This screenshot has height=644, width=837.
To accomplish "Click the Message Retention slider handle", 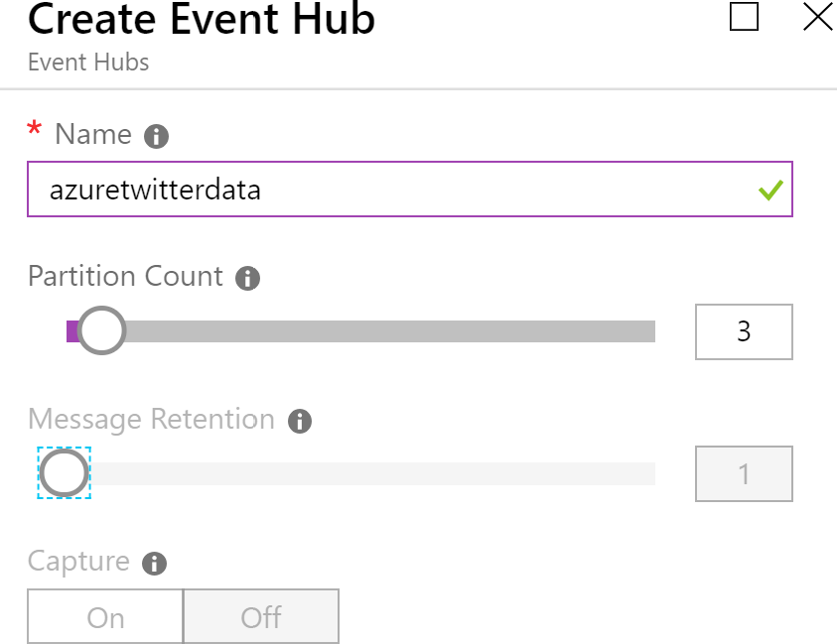I will pos(65,473).
